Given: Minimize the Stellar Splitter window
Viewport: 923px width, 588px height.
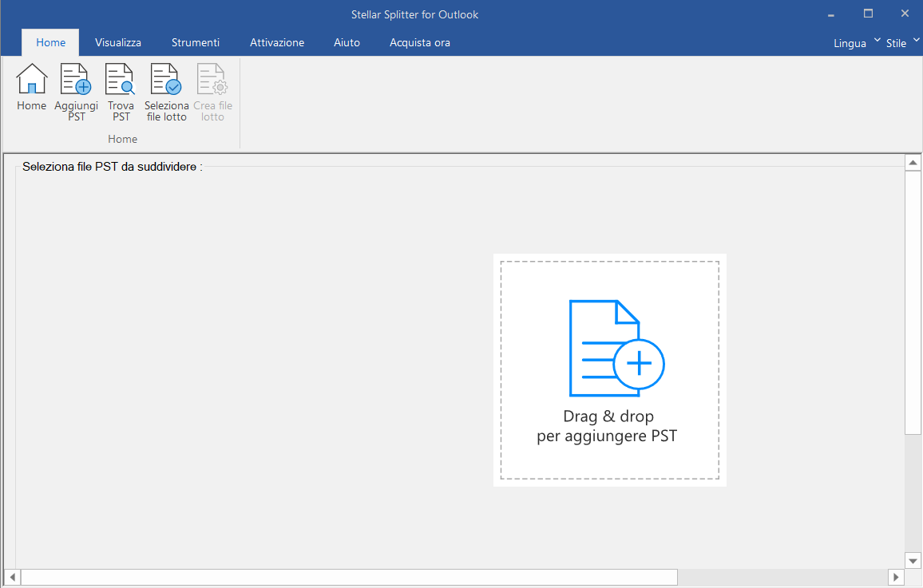Looking at the screenshot, I should pos(831,14).
